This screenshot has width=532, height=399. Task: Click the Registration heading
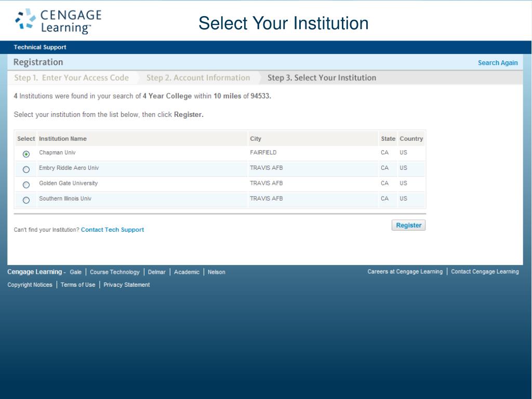point(38,62)
